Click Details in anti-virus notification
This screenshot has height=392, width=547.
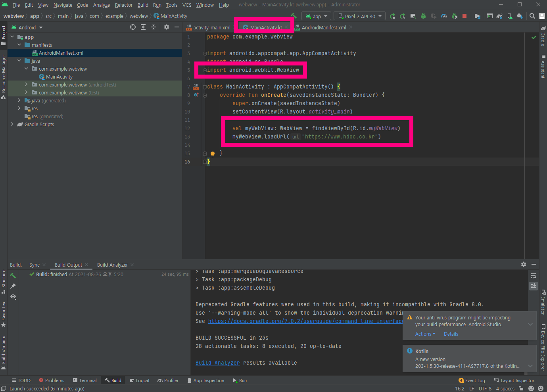pos(451,334)
